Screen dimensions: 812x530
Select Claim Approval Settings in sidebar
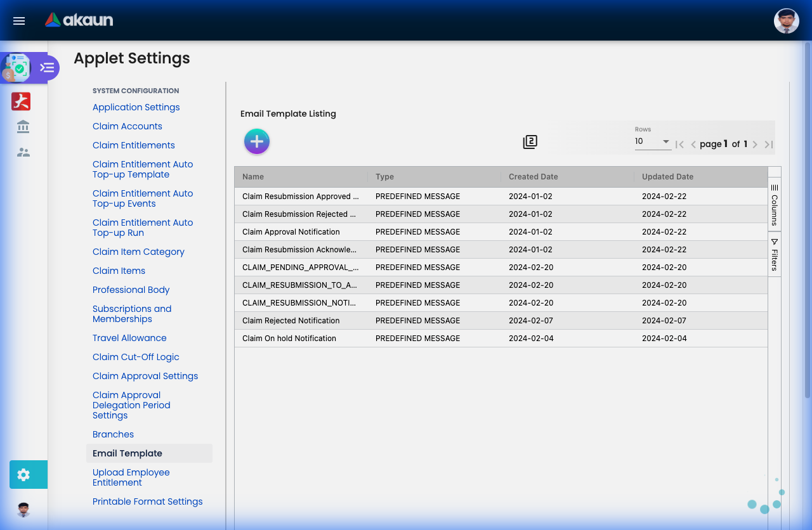(x=145, y=376)
